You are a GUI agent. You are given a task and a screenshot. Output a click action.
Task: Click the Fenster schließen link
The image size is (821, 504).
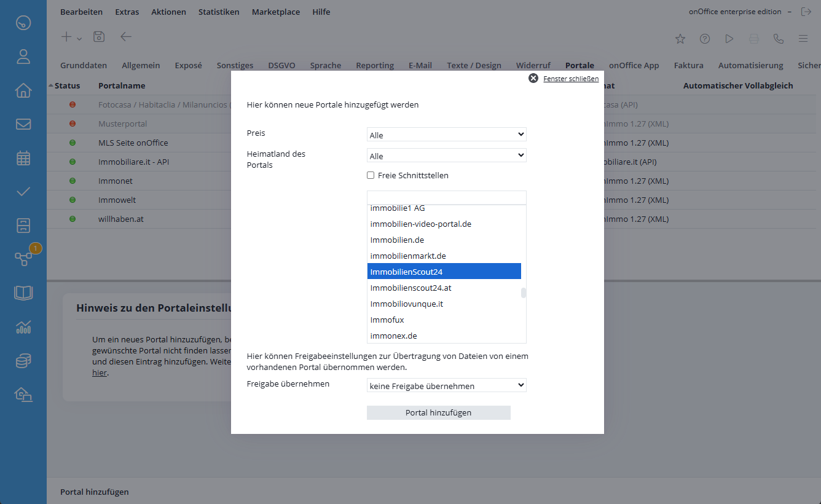point(570,79)
